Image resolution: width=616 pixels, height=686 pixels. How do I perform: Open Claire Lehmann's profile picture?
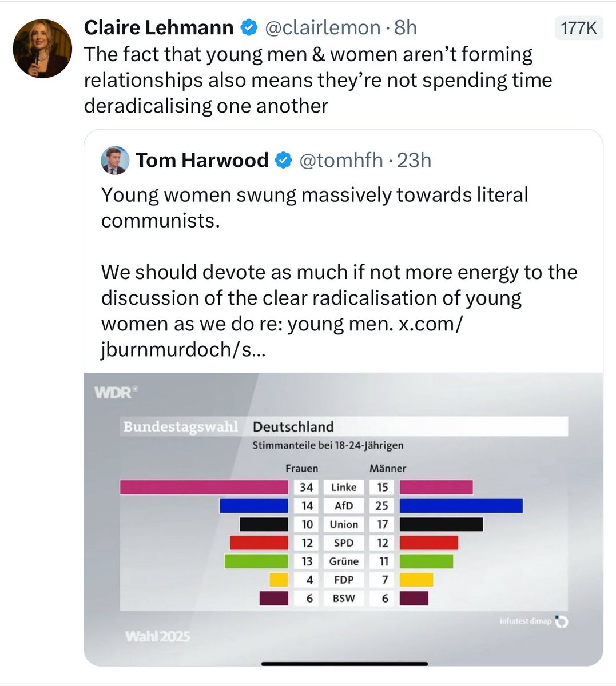tap(42, 49)
